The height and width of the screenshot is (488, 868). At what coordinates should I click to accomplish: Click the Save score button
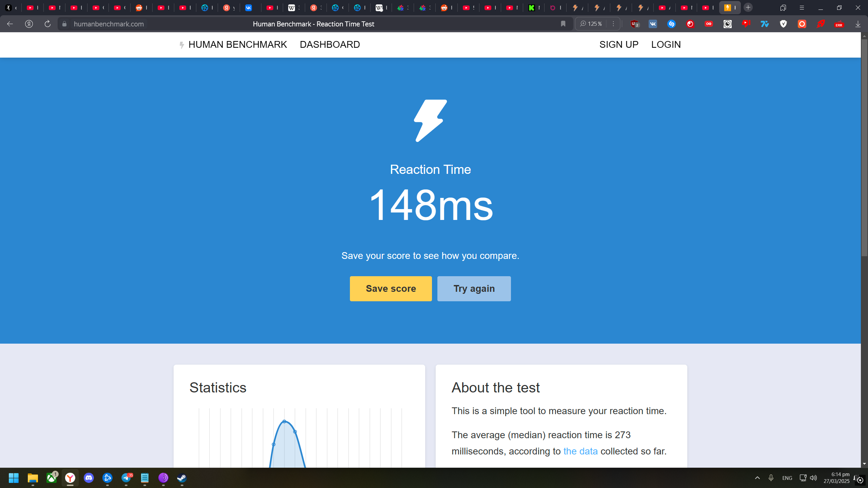(x=391, y=288)
